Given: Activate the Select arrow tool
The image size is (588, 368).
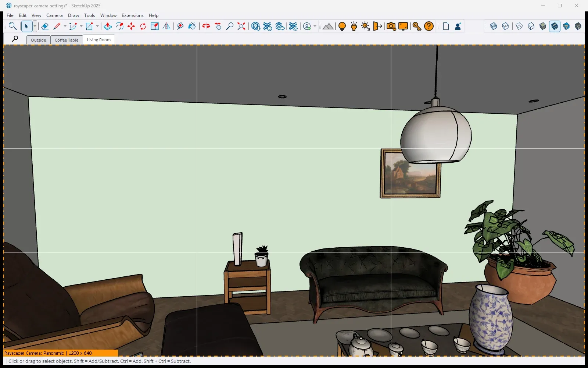Looking at the screenshot, I should click(26, 26).
